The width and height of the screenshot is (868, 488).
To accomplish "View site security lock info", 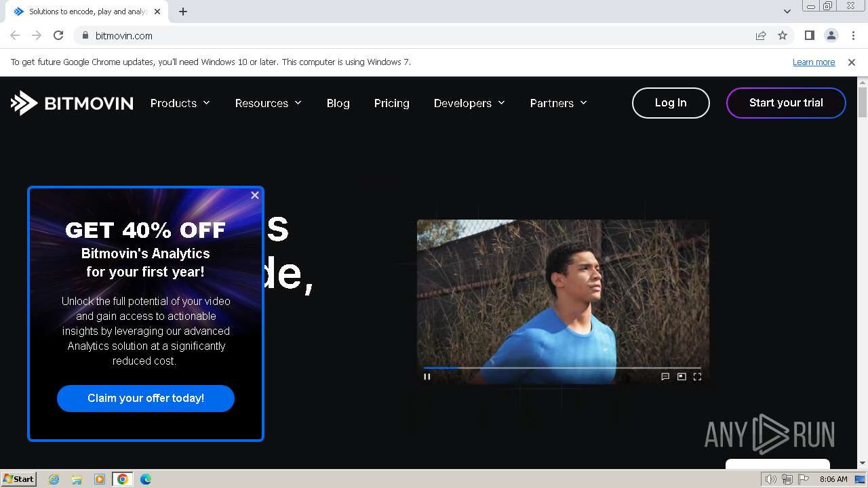I will [85, 35].
